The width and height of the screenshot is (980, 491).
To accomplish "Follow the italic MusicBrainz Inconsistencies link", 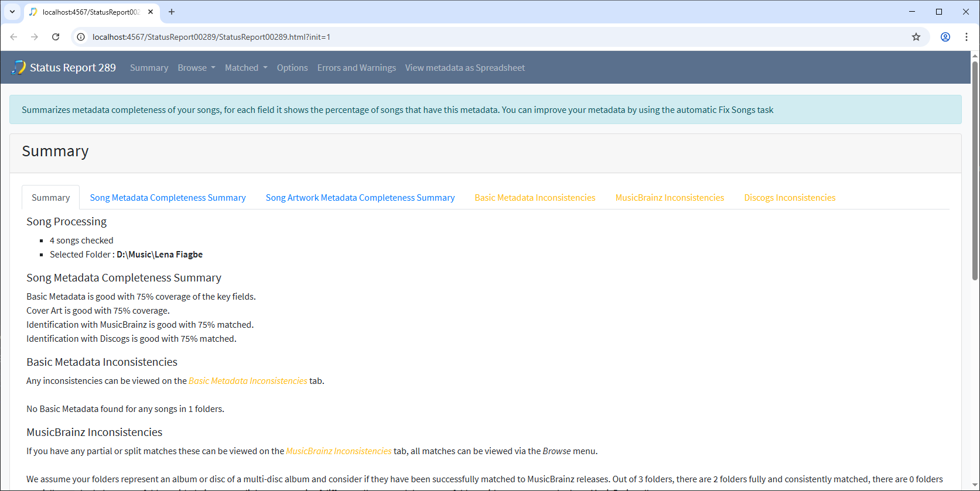I will [x=339, y=451].
